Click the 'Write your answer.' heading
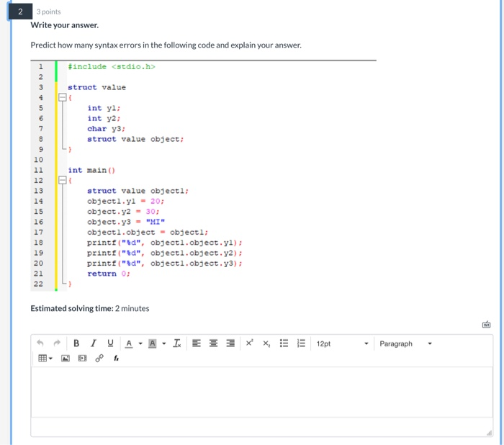504x445 pixels. click(x=65, y=25)
